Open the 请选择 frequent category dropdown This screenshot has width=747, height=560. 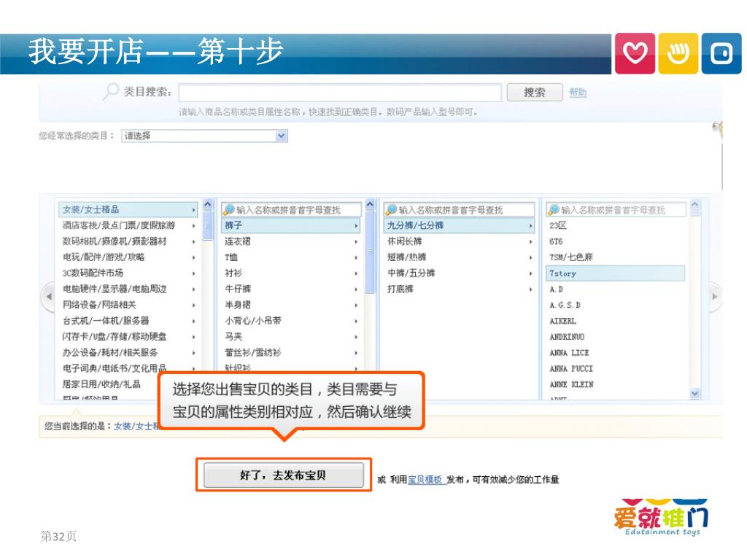coord(281,136)
